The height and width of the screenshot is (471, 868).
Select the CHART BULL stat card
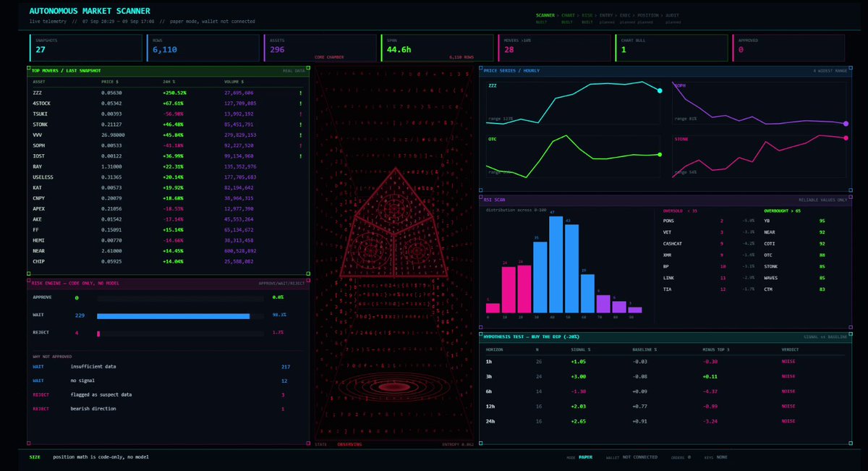pyautogui.click(x=671, y=48)
